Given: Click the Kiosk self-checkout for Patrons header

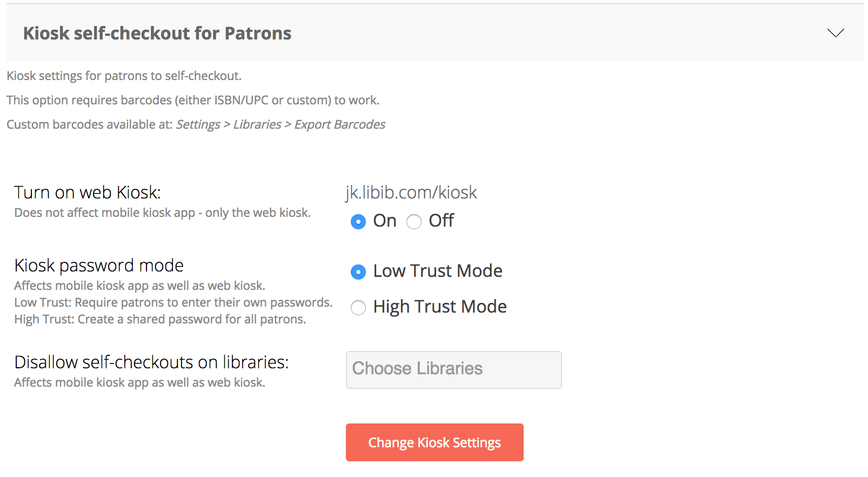Looking at the screenshot, I should click(157, 34).
